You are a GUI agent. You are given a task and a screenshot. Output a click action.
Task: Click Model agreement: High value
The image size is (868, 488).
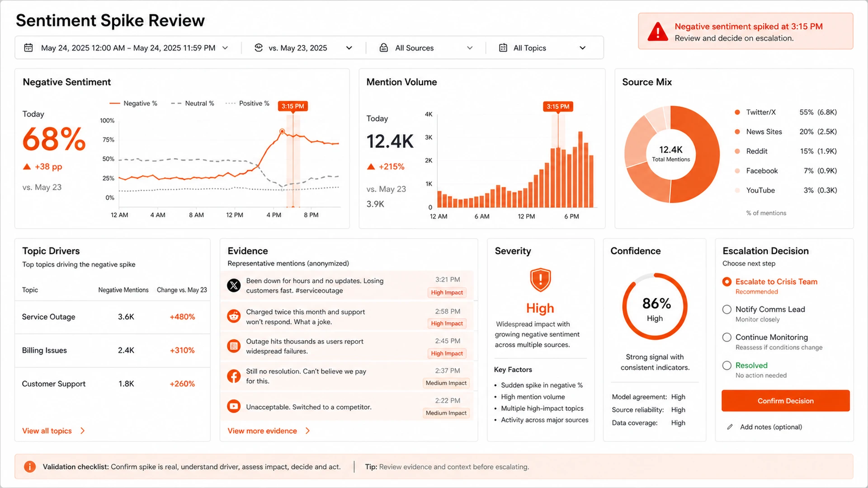(678, 397)
